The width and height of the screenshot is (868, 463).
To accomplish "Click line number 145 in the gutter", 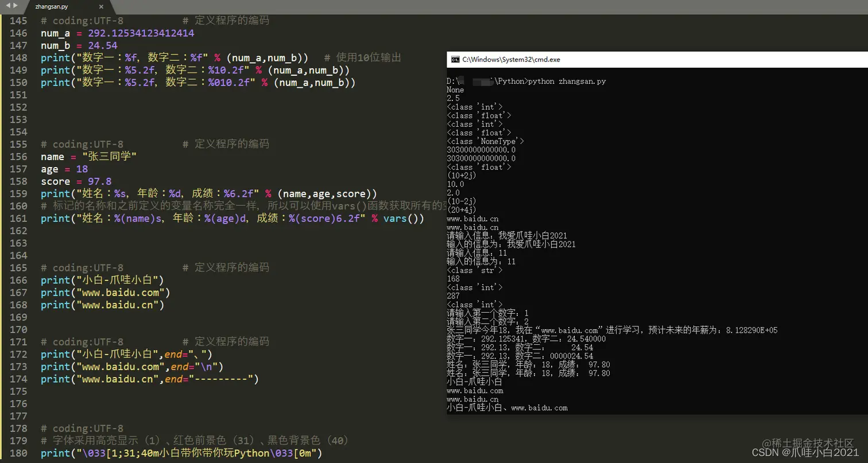I will pyautogui.click(x=18, y=21).
